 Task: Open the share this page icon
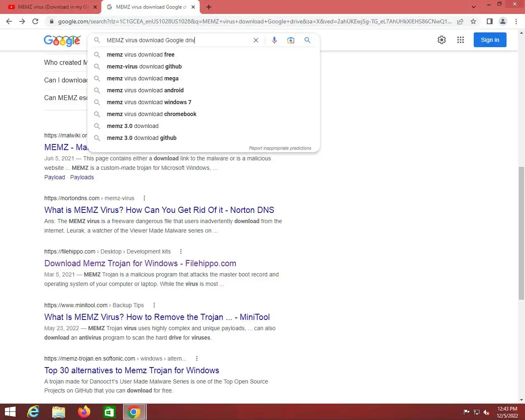[x=460, y=21]
